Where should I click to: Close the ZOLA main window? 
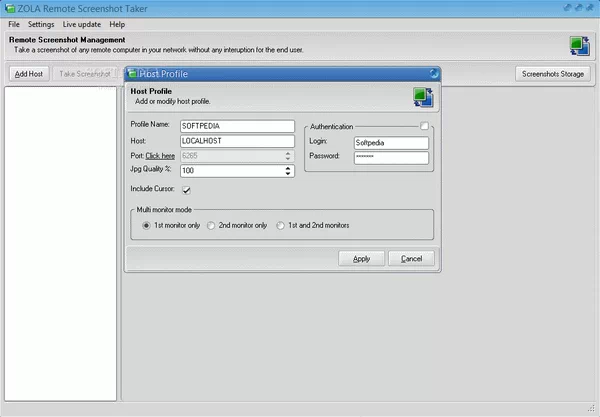click(590, 8)
